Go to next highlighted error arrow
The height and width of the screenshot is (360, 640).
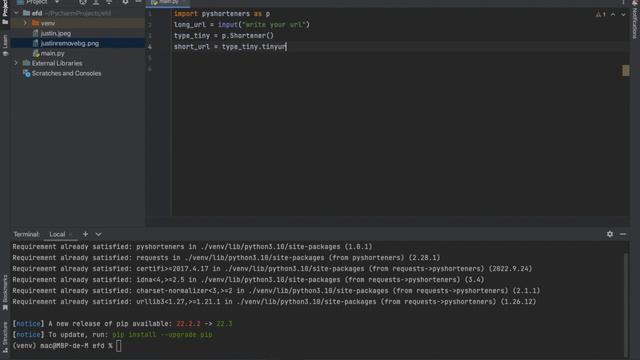point(623,14)
